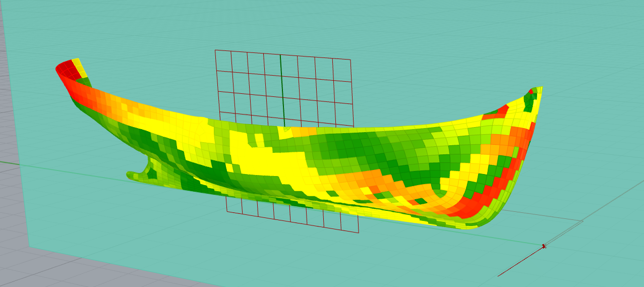644x287 pixels.
Task: Select the dark green vertical line in red grid
Action: (282, 90)
